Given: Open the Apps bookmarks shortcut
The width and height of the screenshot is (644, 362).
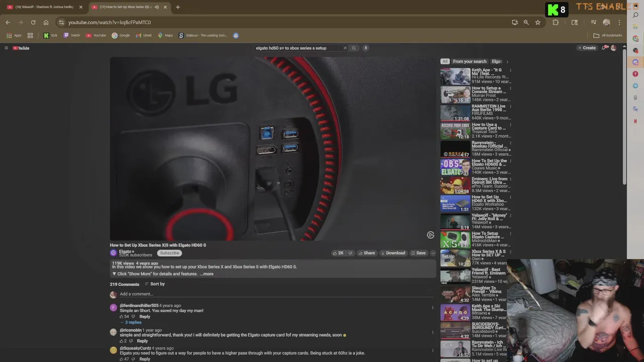Looking at the screenshot, I should point(14,35).
